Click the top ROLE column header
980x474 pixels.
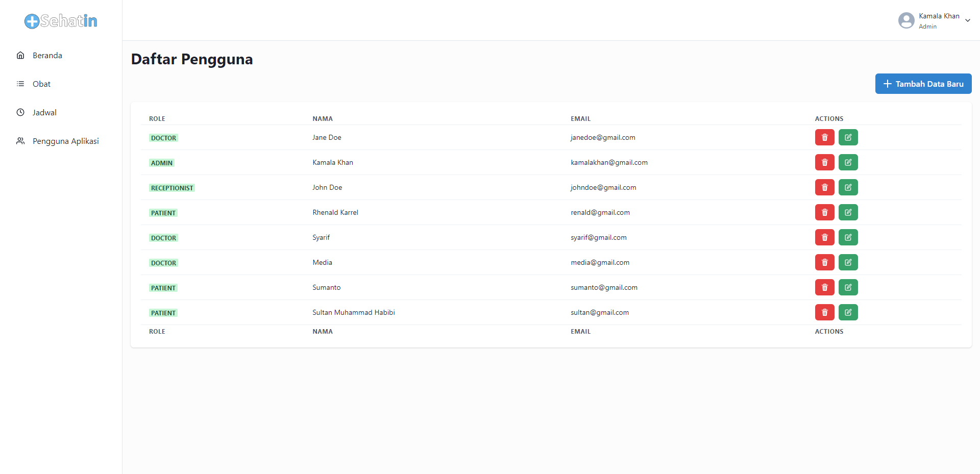157,118
